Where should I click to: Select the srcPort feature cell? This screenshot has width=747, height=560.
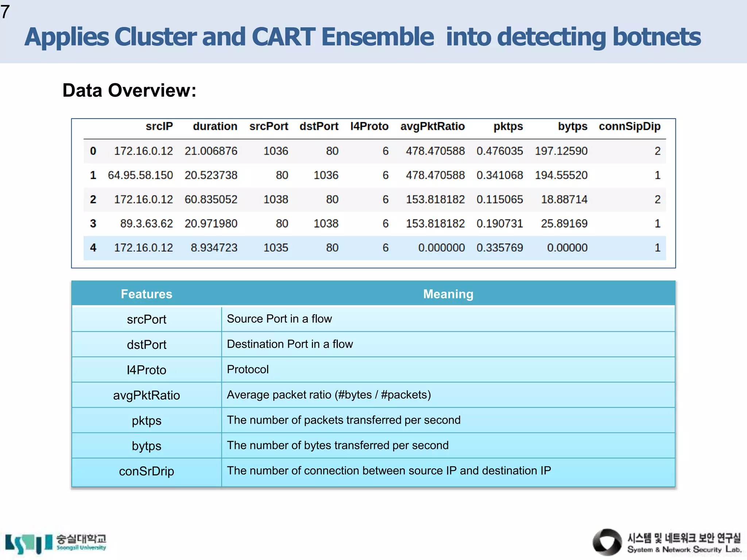(146, 319)
